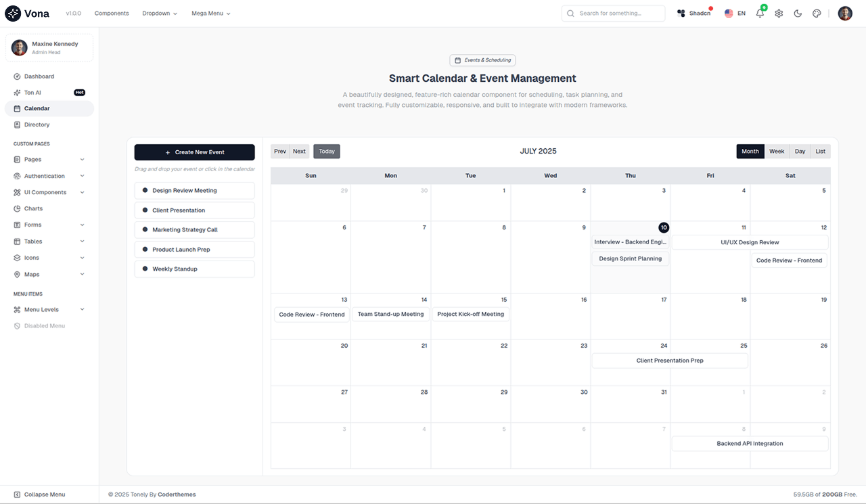
Task: Click the user avatar in top bar
Action: point(845,14)
